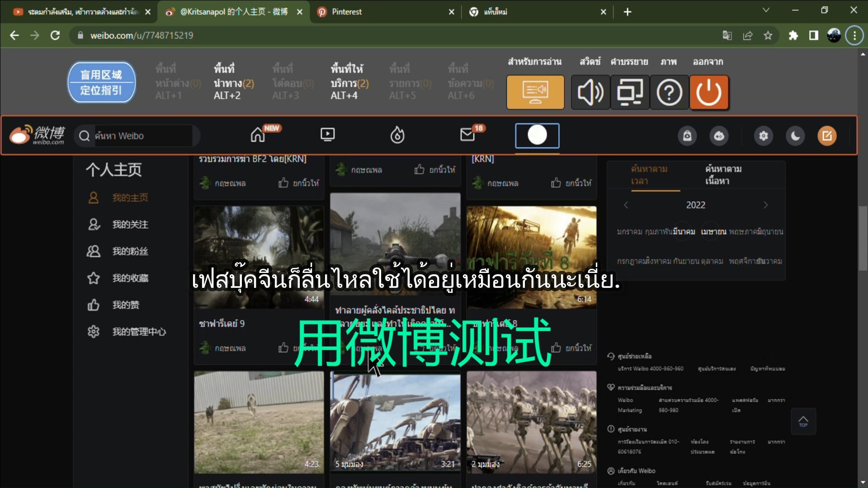Click the Weibo logo
The height and width of the screenshot is (488, 868).
coord(37,135)
